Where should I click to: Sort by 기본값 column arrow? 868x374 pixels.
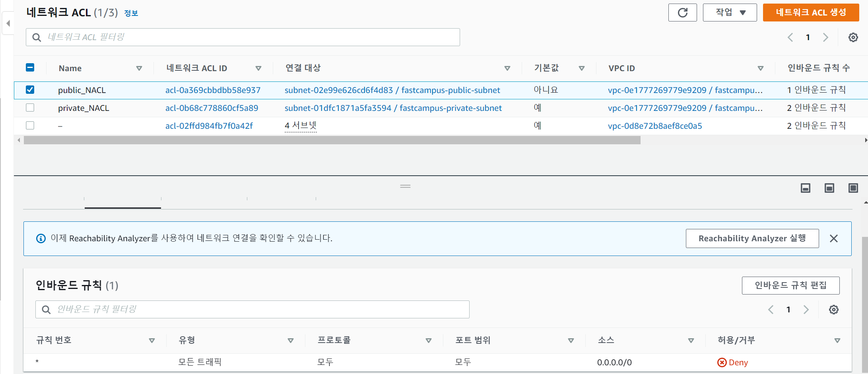pos(582,68)
